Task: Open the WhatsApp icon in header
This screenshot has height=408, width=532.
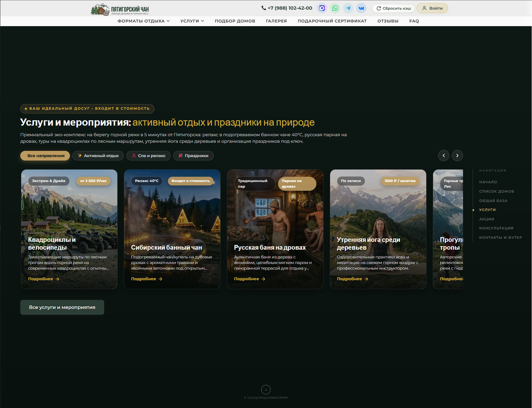Action: tap(335, 8)
